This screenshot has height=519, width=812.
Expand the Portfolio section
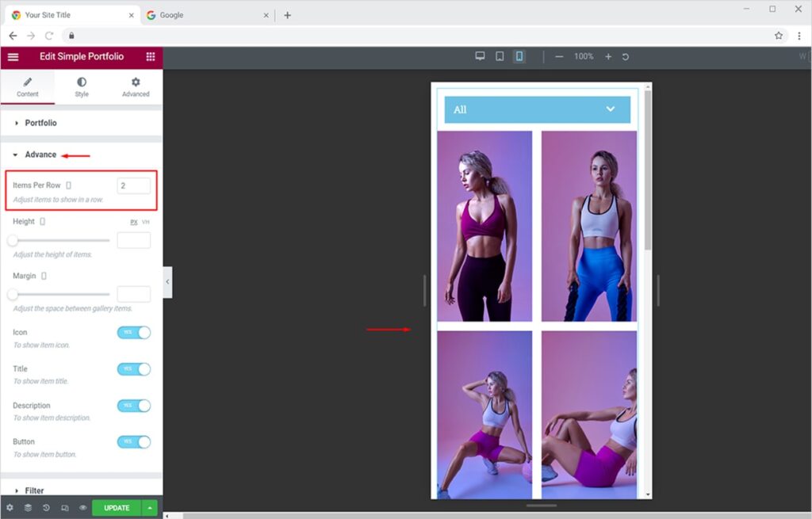40,123
